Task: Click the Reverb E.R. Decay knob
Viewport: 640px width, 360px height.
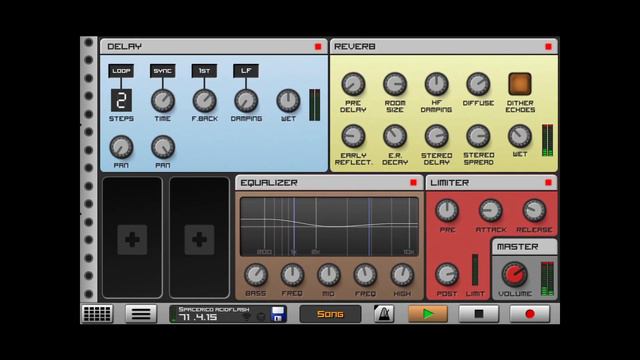Action: point(395,136)
